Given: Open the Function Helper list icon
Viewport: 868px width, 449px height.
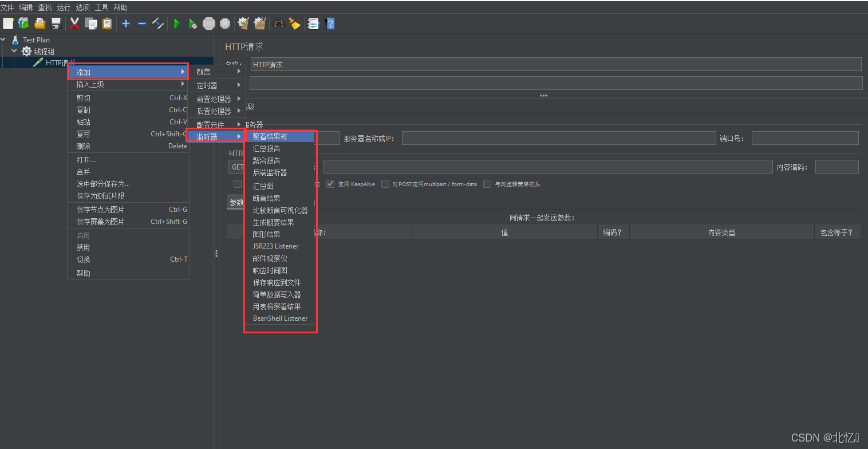Looking at the screenshot, I should [x=313, y=23].
